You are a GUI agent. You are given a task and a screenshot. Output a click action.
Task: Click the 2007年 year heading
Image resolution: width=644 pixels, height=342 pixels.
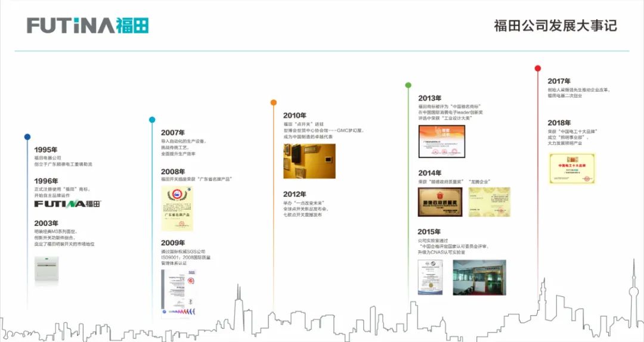173,133
